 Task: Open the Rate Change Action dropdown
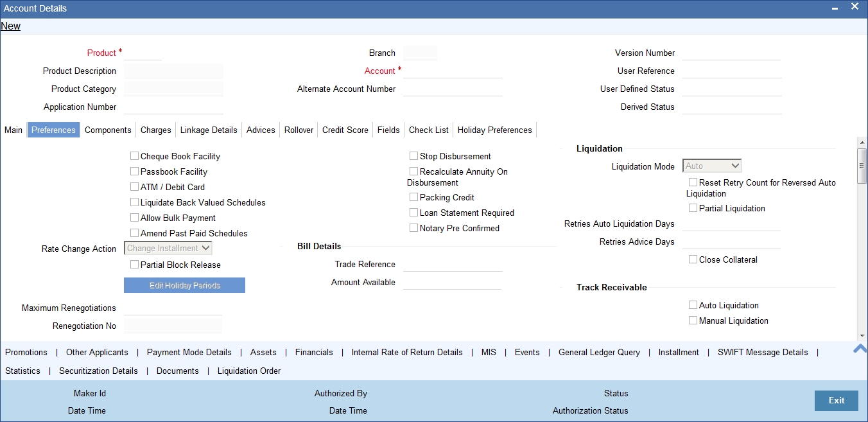[x=168, y=248]
